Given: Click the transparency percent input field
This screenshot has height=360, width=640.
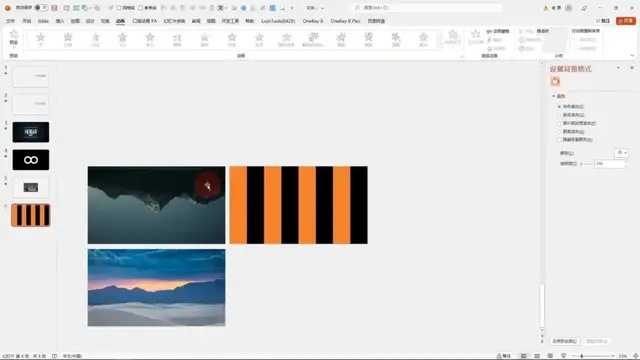Looking at the screenshot, I should [x=610, y=164].
